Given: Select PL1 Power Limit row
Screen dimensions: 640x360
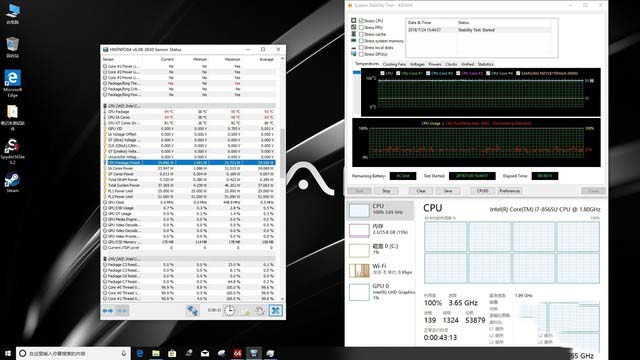Looking at the screenshot, I should pos(189,191).
